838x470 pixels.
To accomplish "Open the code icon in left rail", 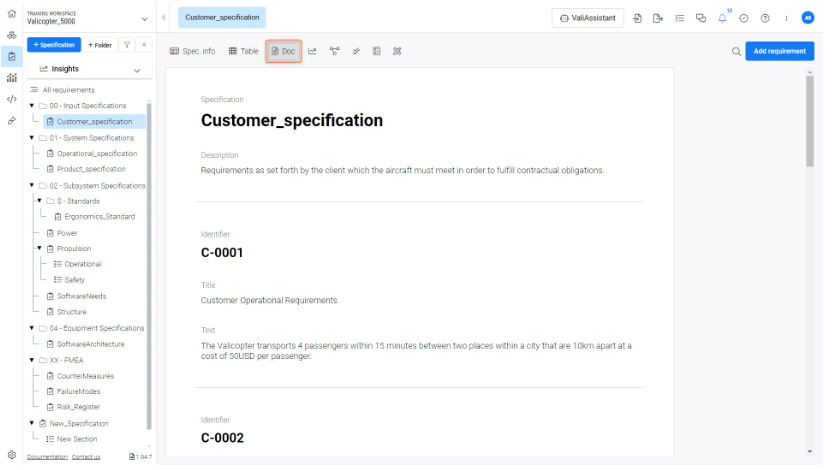I will (11, 99).
